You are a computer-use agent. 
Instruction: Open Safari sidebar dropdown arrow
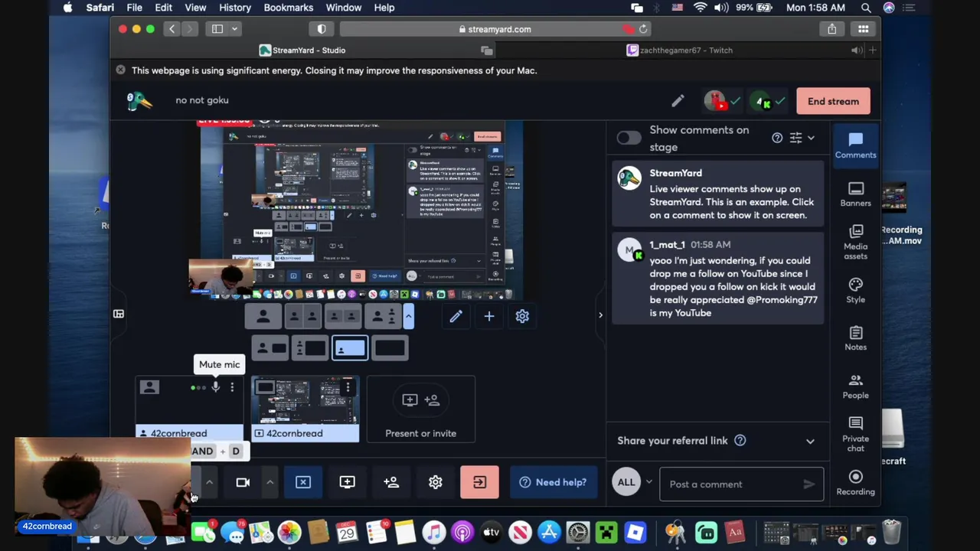pos(235,29)
